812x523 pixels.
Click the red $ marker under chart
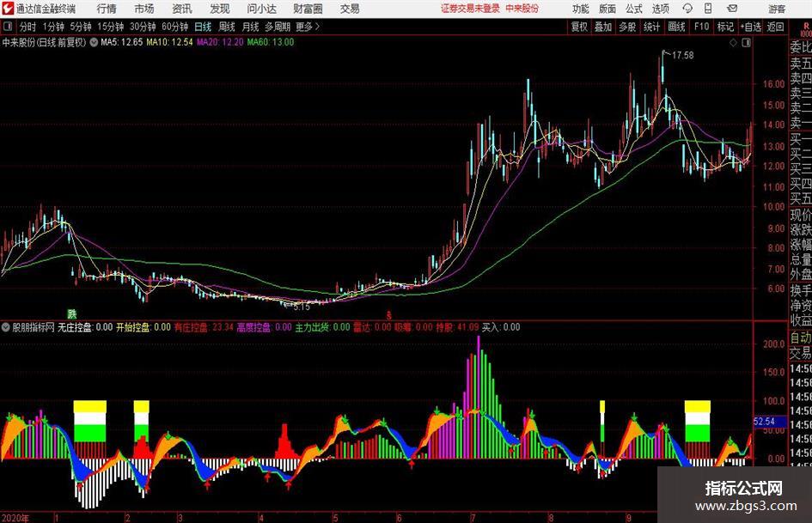pyautogui.click(x=389, y=315)
